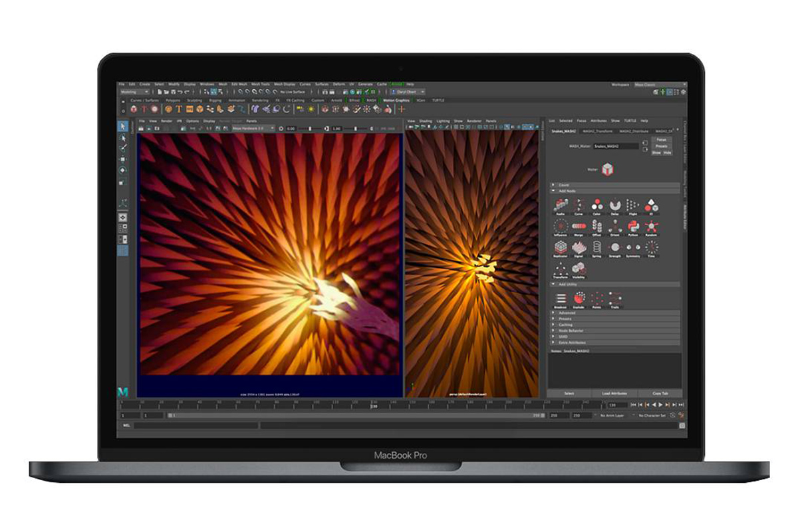Expand the Node Behavior section
Viewport: 798px width, 532px height.
(615, 331)
